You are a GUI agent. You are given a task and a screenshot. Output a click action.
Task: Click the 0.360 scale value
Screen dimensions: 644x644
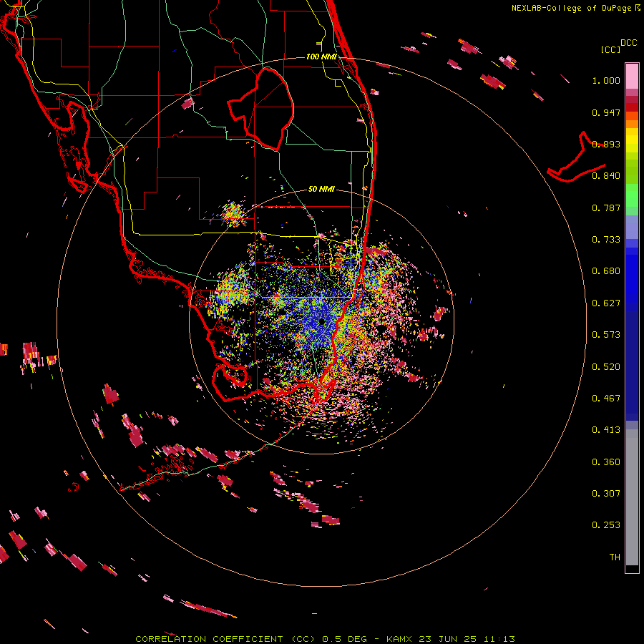[x=606, y=462]
